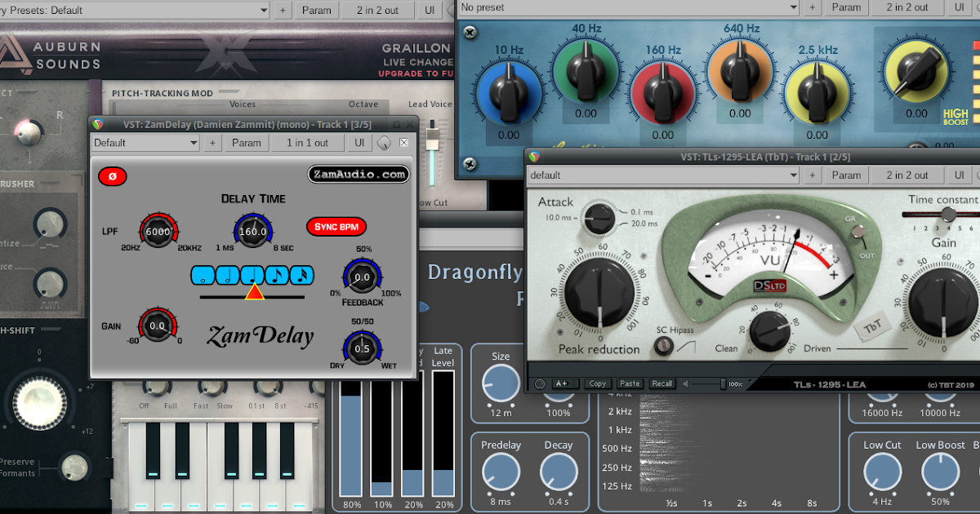Screen dimensions: 980x514
Task: Click the Time constant slider handle
Action: pyautogui.click(x=948, y=215)
